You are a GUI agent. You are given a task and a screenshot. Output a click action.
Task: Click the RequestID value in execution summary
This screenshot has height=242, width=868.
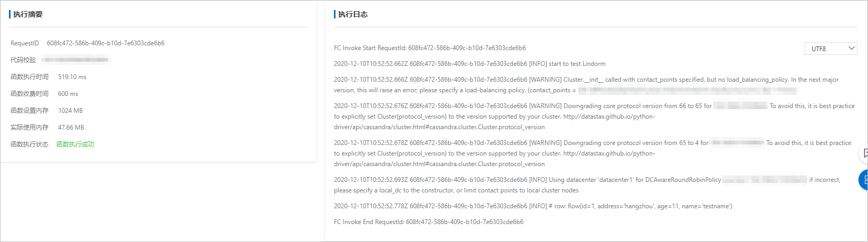(105, 43)
